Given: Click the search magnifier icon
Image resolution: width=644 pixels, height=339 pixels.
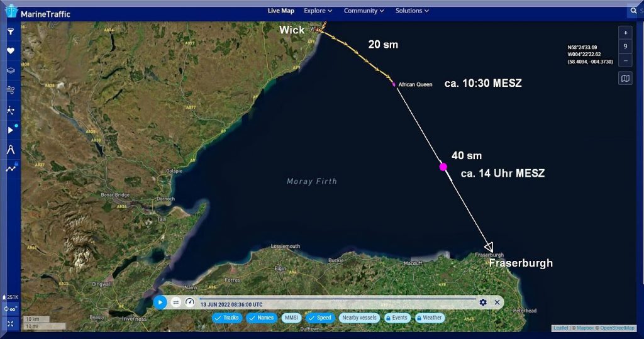Looking at the screenshot, I should click(x=633, y=11).
